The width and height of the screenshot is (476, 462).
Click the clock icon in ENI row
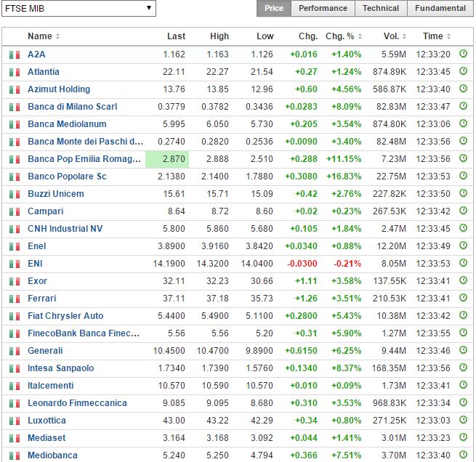[463, 263]
